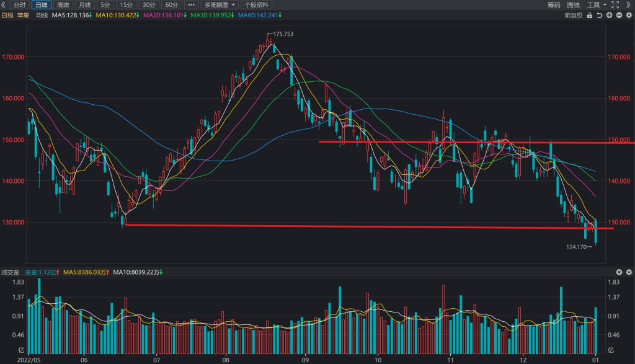This screenshot has height=364, width=635.
Task: Open the 个股资料 stock info page
Action: point(256,5)
